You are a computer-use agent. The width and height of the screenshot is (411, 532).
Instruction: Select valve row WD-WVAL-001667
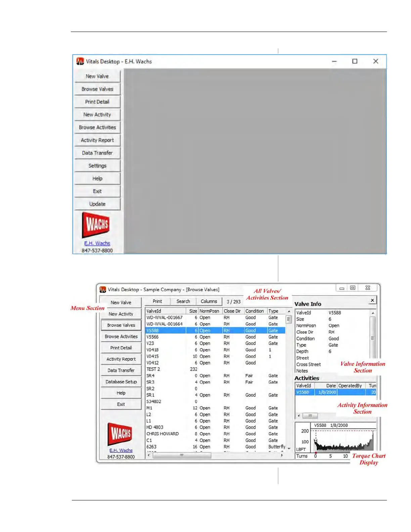pos(215,317)
